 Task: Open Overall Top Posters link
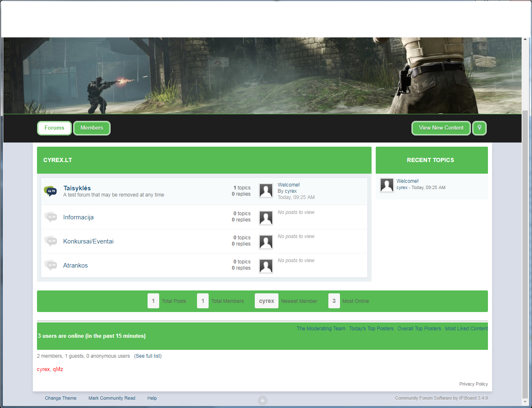tap(419, 329)
